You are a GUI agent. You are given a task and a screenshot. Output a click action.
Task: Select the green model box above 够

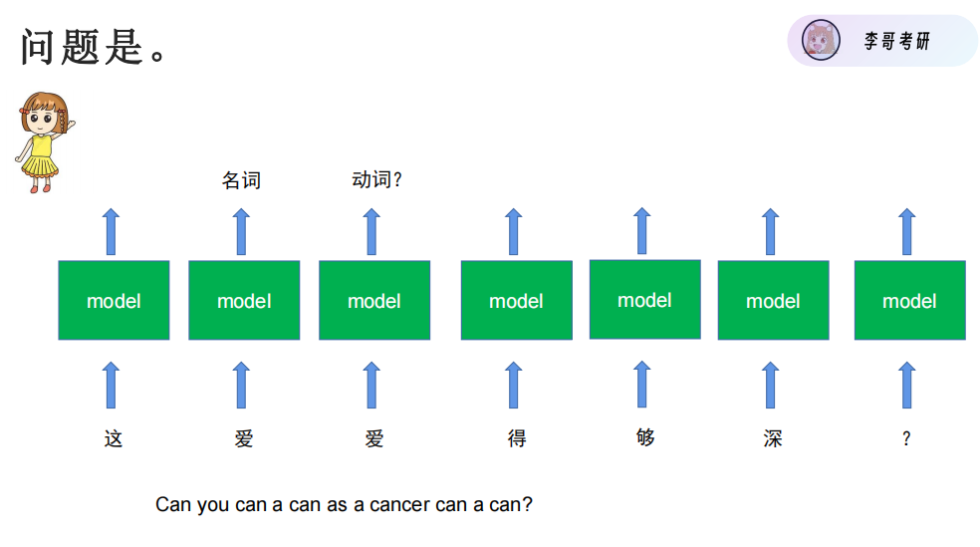coord(644,299)
